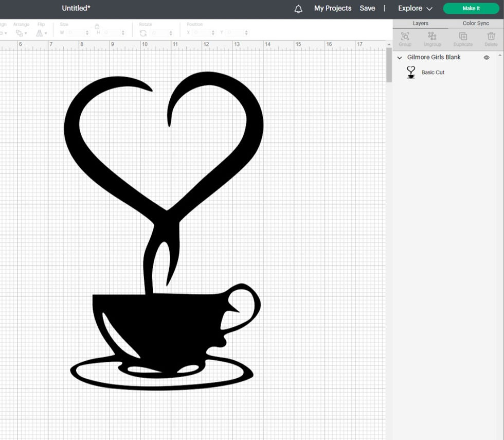Click the Rotate angle input field
Screen dimensions: 504x440
[159, 33]
